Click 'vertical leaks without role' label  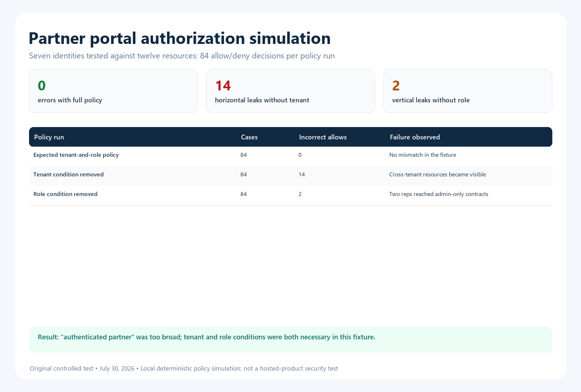431,100
